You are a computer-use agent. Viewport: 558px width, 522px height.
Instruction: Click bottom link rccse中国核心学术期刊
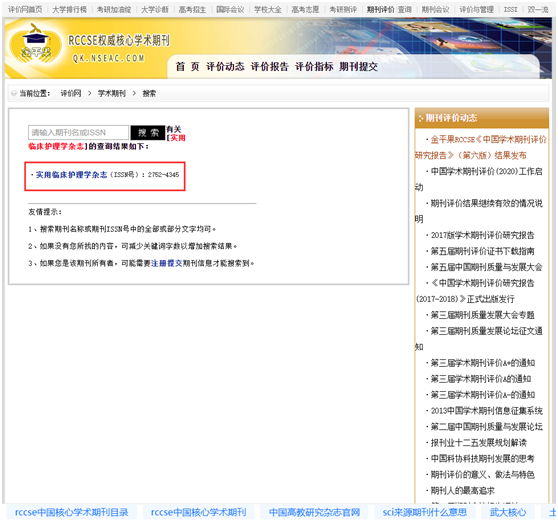tap(199, 512)
